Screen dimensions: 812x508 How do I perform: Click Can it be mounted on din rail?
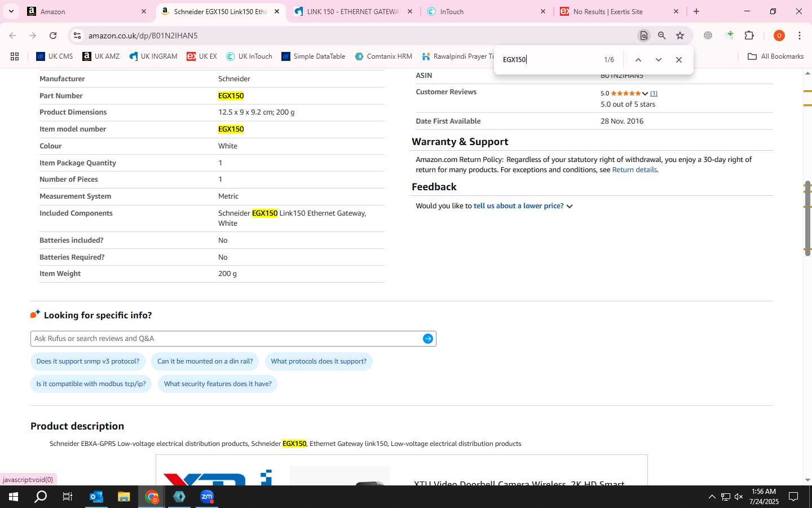tap(205, 361)
